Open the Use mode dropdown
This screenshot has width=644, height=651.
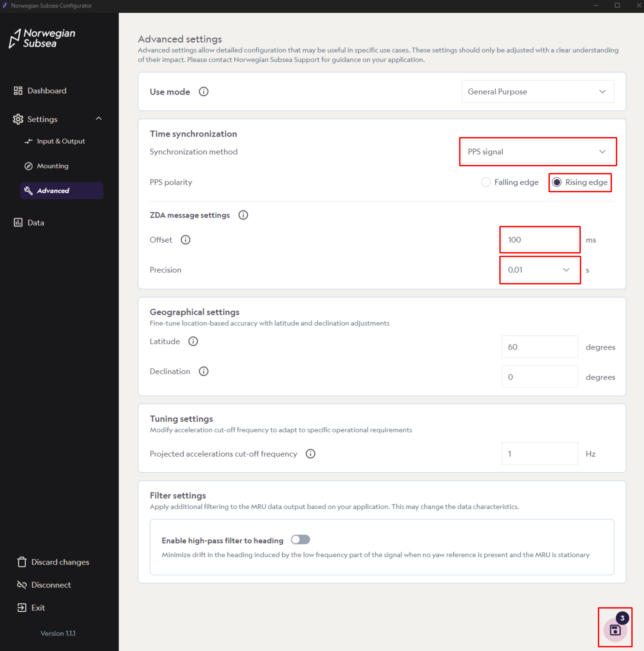point(538,92)
